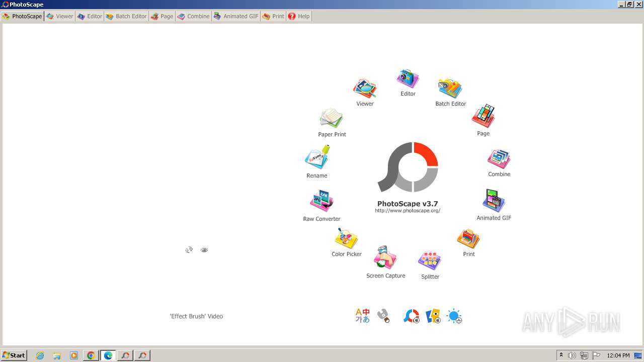The height and width of the screenshot is (362, 644).
Task: Open File Explorer from taskbar
Action: point(57,355)
